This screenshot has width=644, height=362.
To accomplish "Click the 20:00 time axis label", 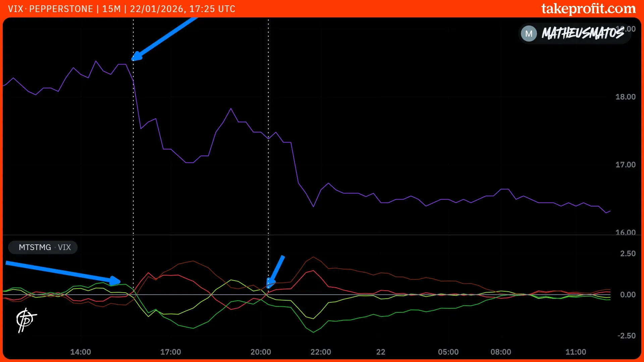I will tap(261, 352).
